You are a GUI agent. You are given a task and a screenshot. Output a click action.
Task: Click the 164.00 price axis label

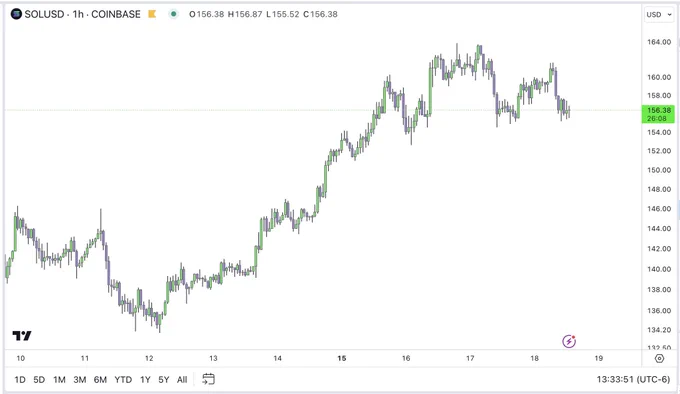click(659, 42)
